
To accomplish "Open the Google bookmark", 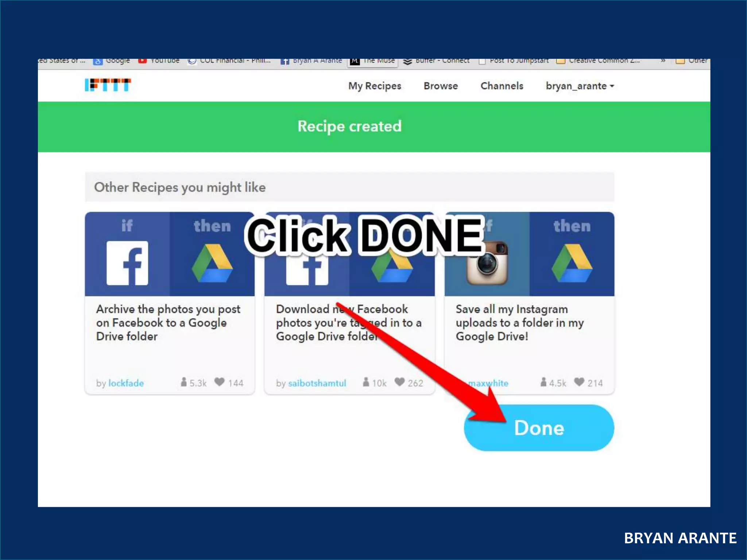I will click(112, 61).
